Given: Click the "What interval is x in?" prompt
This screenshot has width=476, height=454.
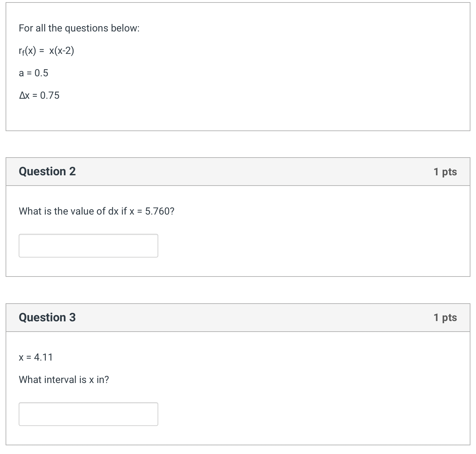Looking at the screenshot, I should point(64,380).
